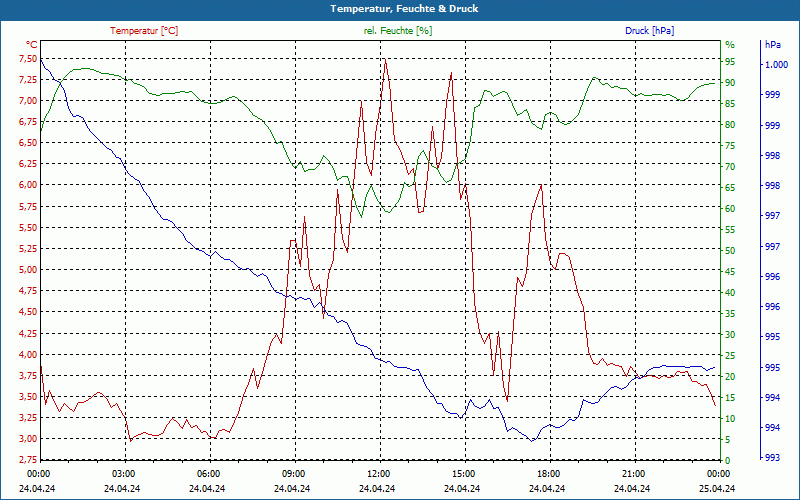The width and height of the screenshot is (800, 500).
Task: Click temperature axis value 3,50
Action: coord(28,397)
